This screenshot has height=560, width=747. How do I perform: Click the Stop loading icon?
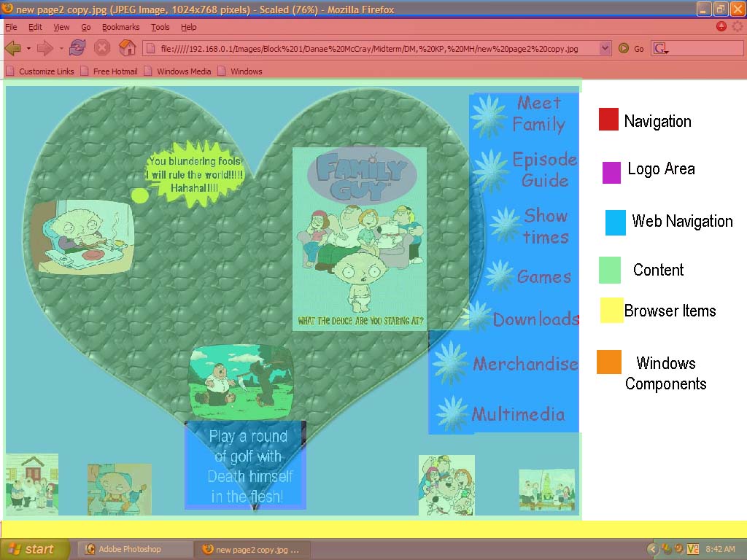point(102,48)
